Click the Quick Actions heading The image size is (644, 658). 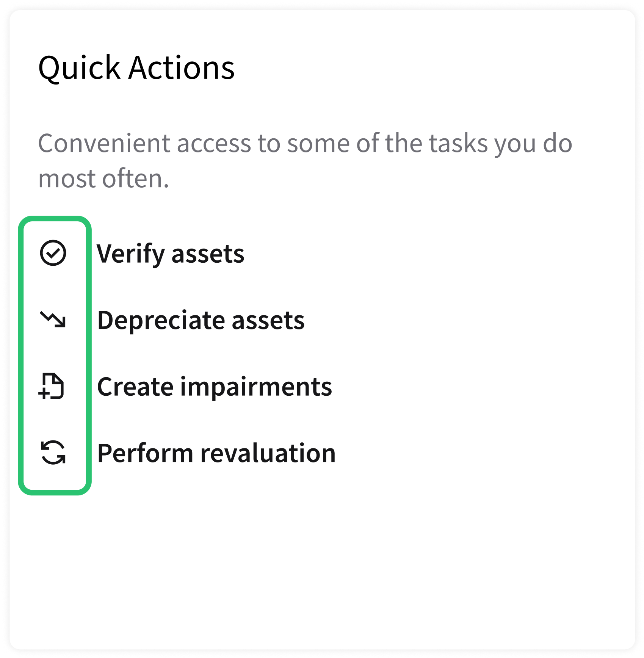(136, 68)
